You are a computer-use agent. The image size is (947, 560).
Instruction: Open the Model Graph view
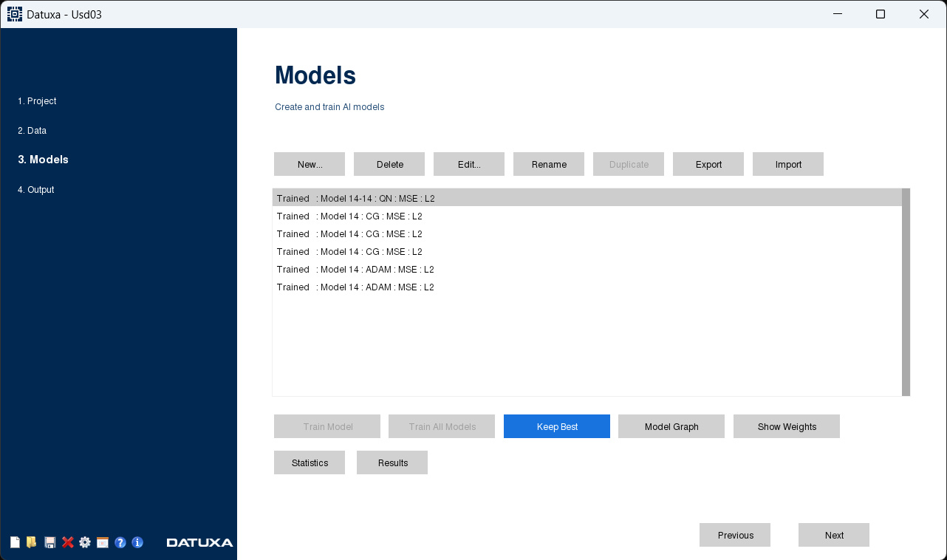[x=671, y=426]
